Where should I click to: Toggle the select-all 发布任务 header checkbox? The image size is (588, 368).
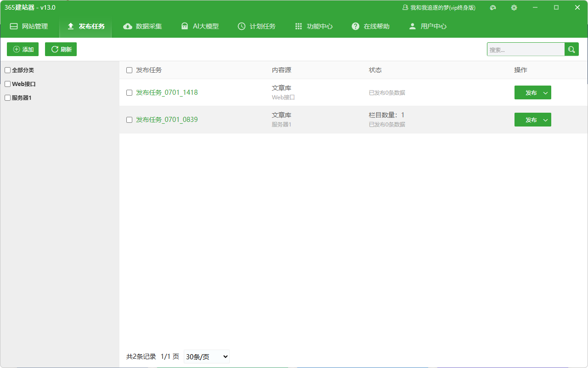pos(129,70)
